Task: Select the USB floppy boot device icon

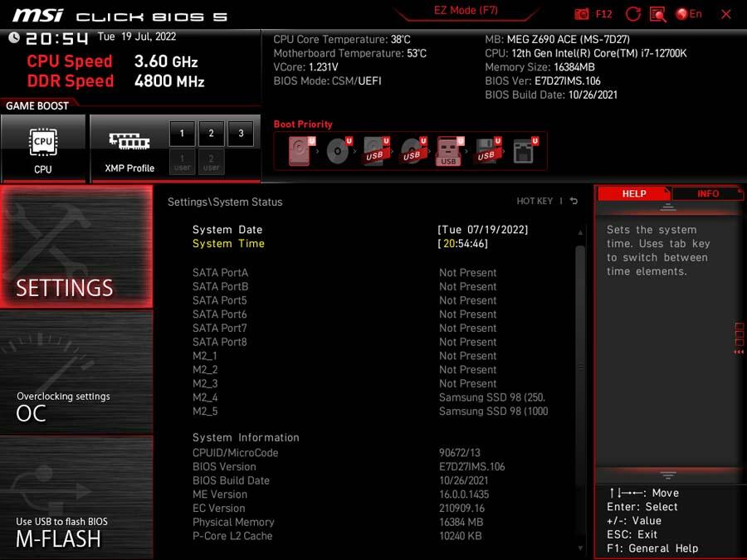Action: (488, 151)
